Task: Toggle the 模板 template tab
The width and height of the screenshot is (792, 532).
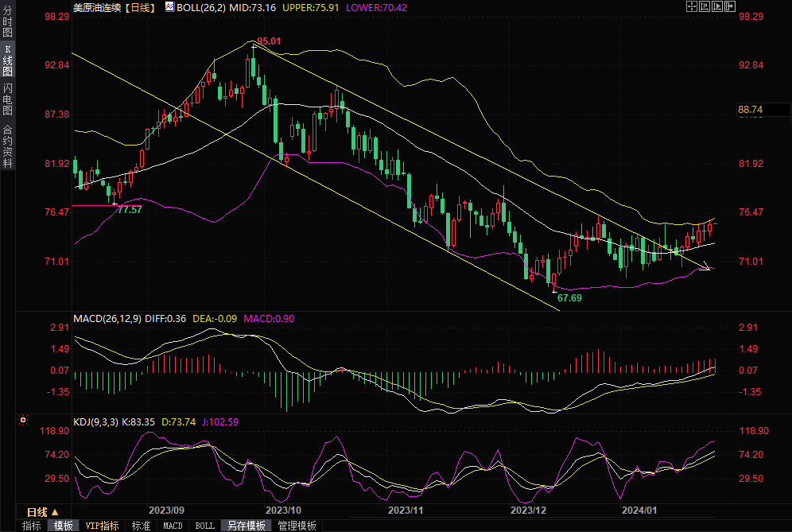Action: pyautogui.click(x=64, y=526)
